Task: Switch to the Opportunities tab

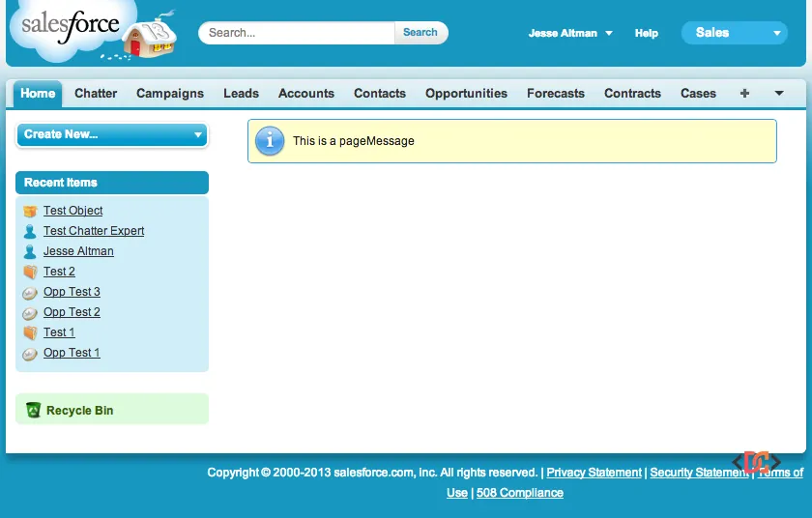Action: [466, 94]
